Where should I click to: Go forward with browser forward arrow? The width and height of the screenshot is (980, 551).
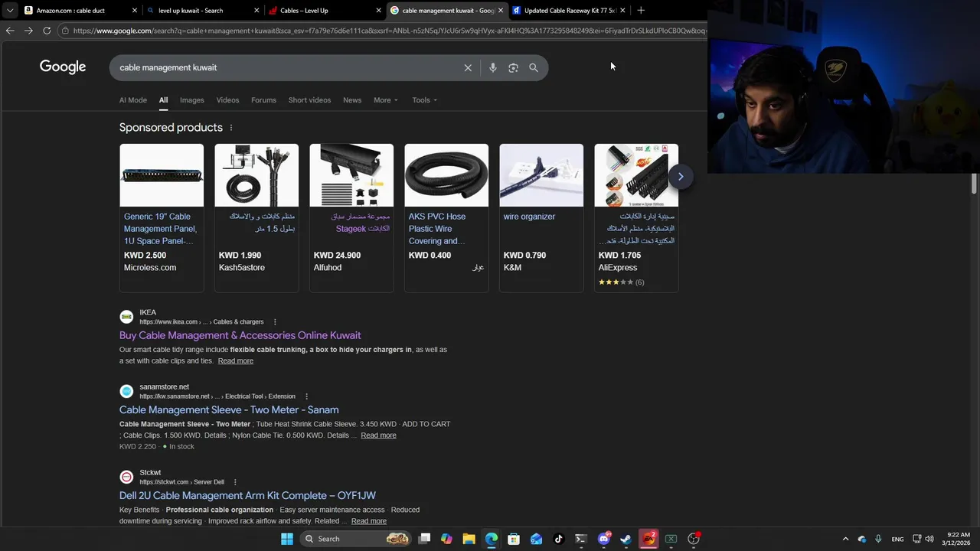pyautogui.click(x=28, y=31)
